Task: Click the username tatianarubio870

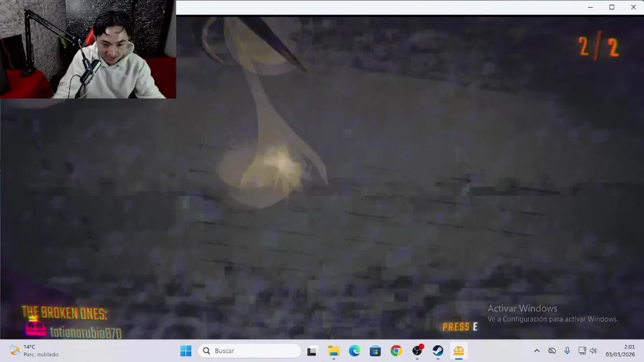Action: pos(86,333)
